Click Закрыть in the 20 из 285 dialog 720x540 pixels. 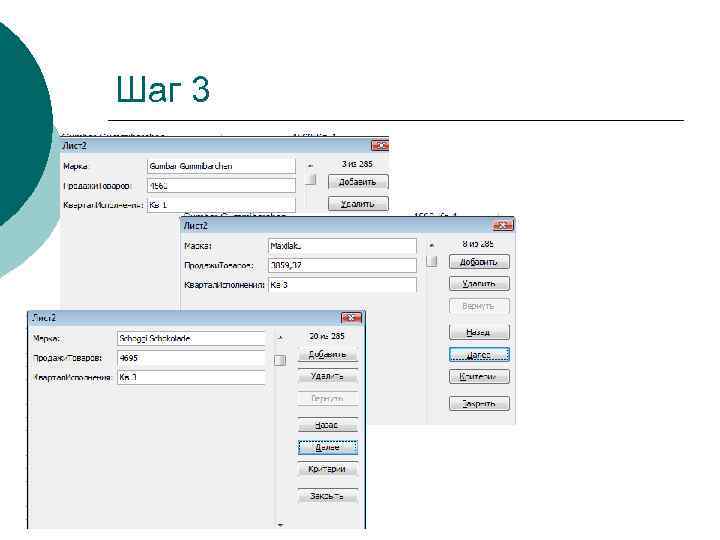coord(327,496)
